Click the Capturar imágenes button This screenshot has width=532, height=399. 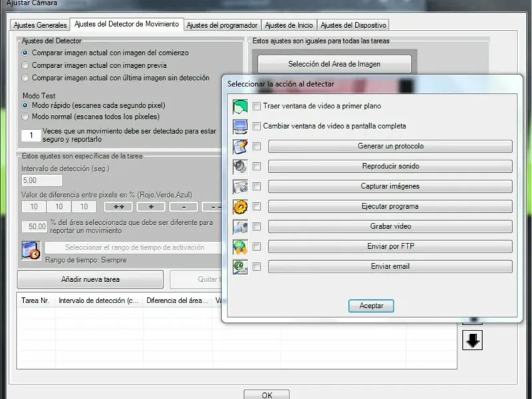click(x=390, y=186)
